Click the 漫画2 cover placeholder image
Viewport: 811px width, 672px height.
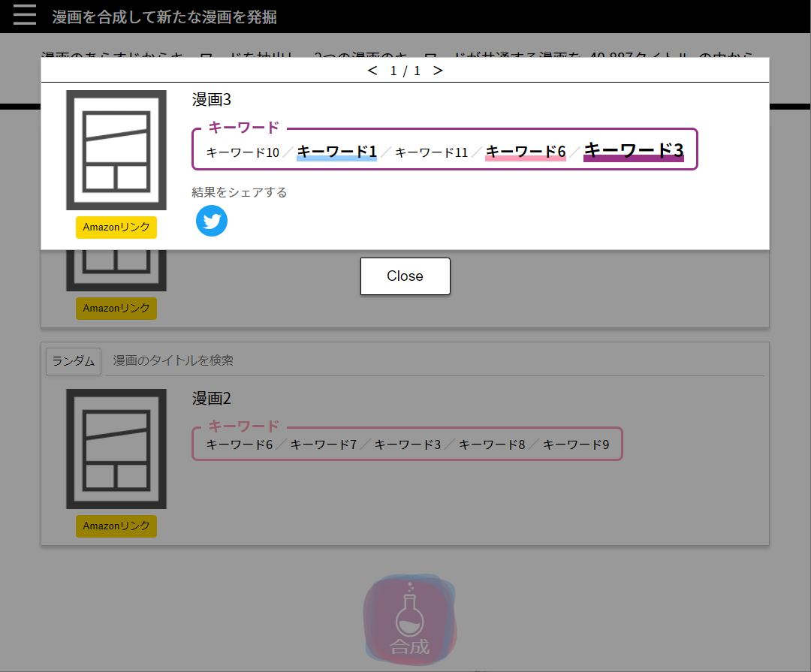pos(116,448)
